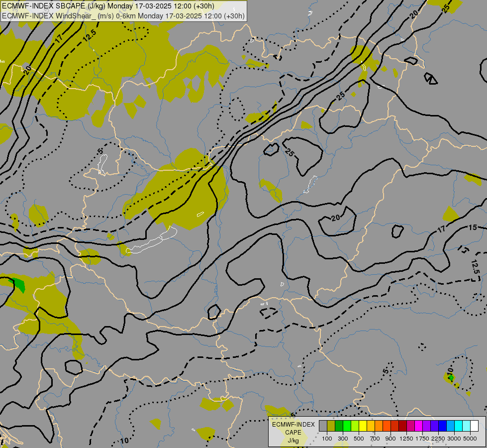Click the WindShear_ (m/s) 0-6km title line
The height and width of the screenshot is (448, 487).
[123, 16]
